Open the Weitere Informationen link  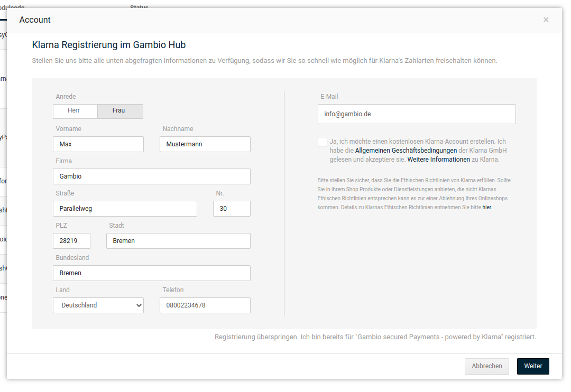[438, 160]
